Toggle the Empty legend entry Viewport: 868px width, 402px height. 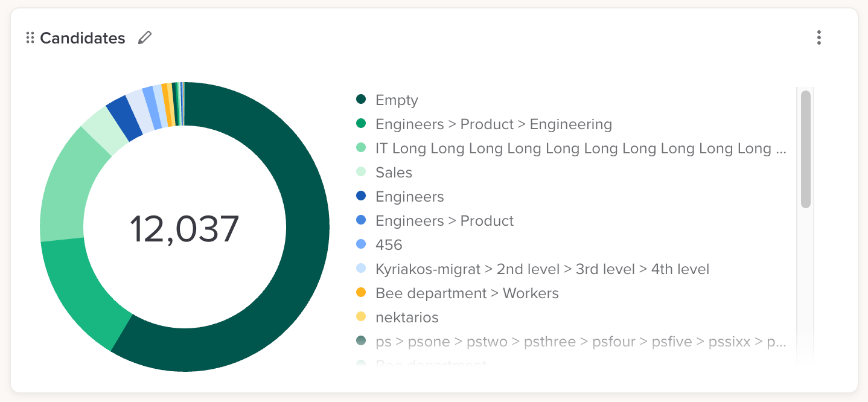point(396,100)
